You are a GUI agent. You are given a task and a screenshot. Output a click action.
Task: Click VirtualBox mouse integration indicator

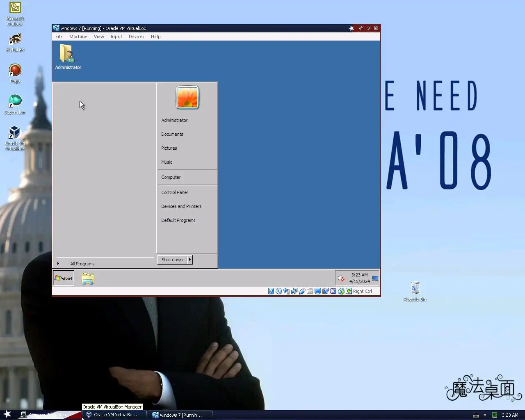click(x=341, y=291)
